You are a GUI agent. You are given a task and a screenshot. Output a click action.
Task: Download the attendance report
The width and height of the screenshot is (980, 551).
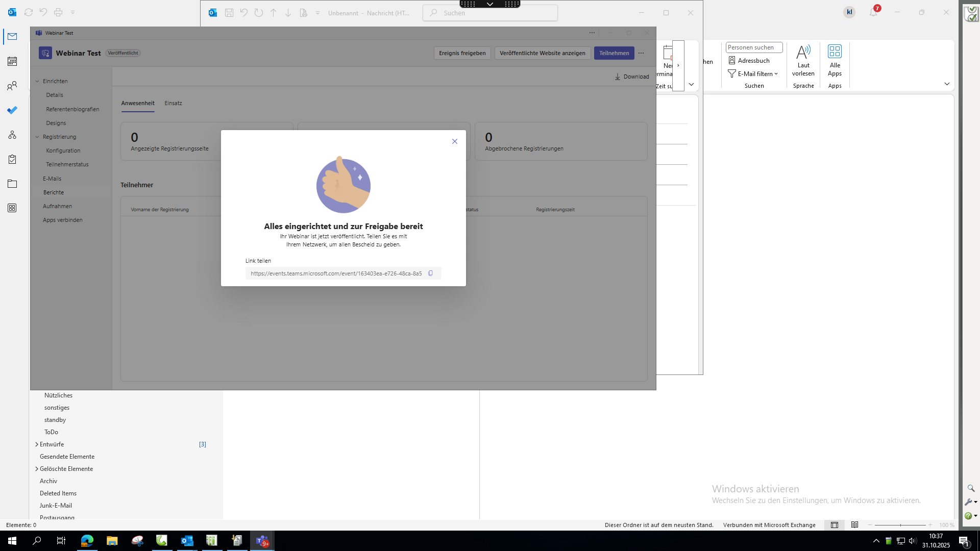[x=631, y=77]
